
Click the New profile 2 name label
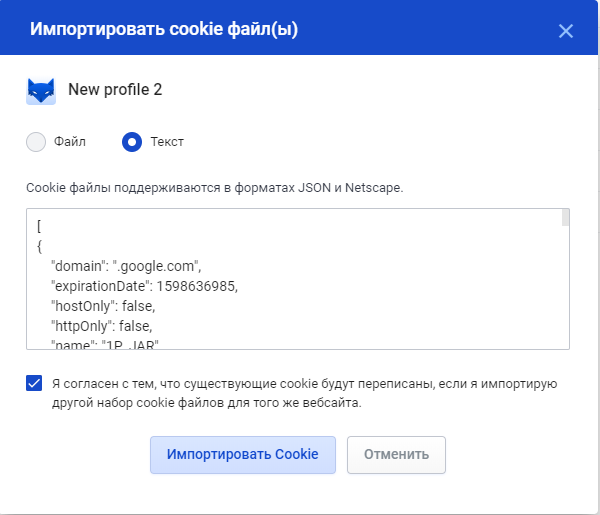point(115,90)
